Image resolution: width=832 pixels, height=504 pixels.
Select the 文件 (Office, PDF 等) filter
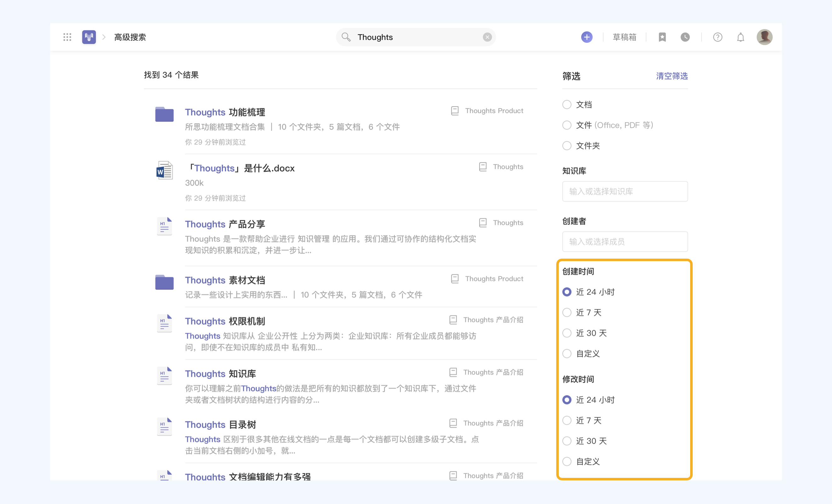tap(567, 125)
